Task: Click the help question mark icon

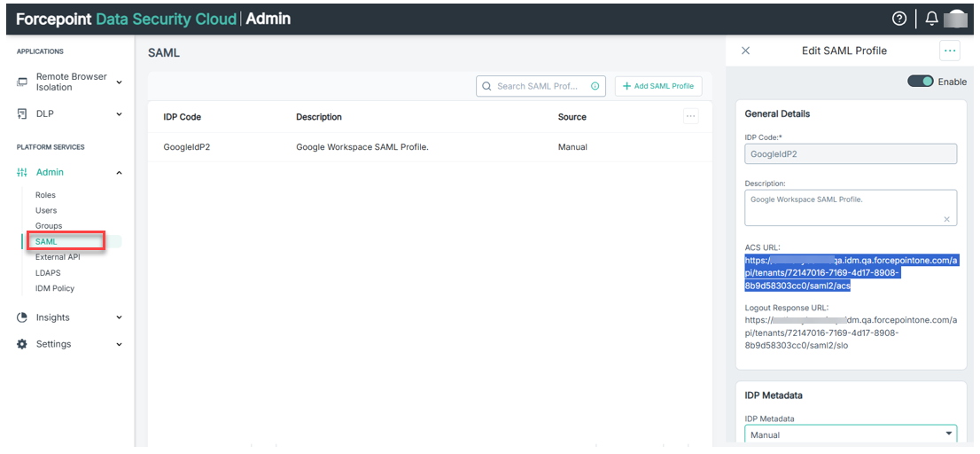Action: click(x=899, y=19)
